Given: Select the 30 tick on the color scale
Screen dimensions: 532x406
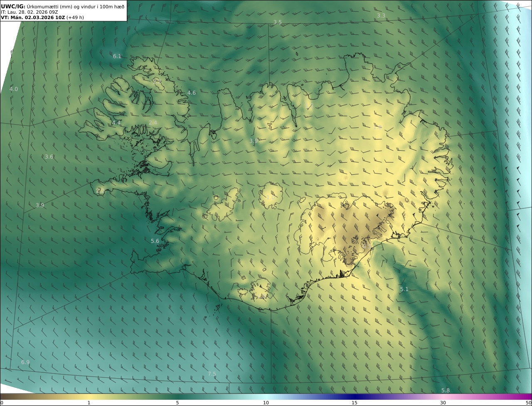Looking at the screenshot, I should (x=443, y=403).
